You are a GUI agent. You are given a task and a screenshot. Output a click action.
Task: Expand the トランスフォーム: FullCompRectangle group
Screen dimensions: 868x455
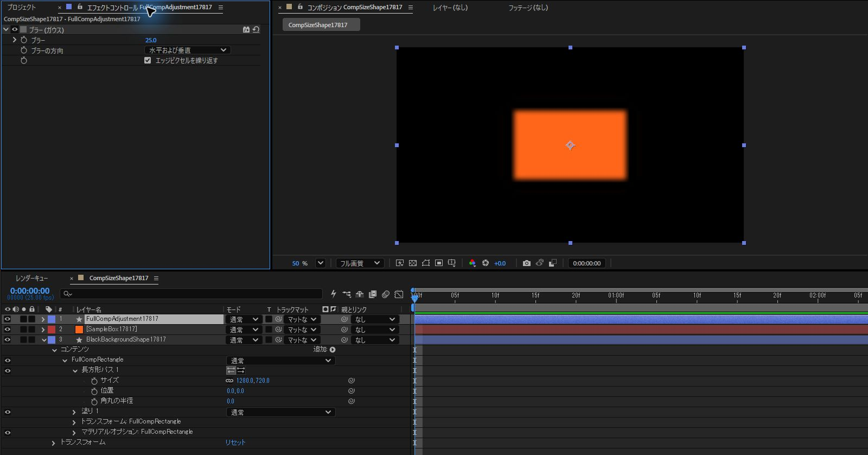(74, 422)
